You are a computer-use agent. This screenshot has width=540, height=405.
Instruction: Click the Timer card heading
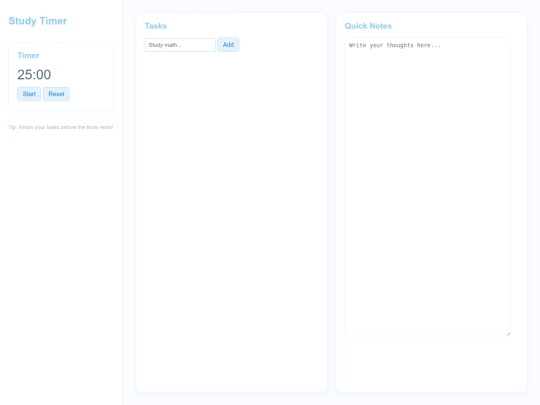click(28, 55)
